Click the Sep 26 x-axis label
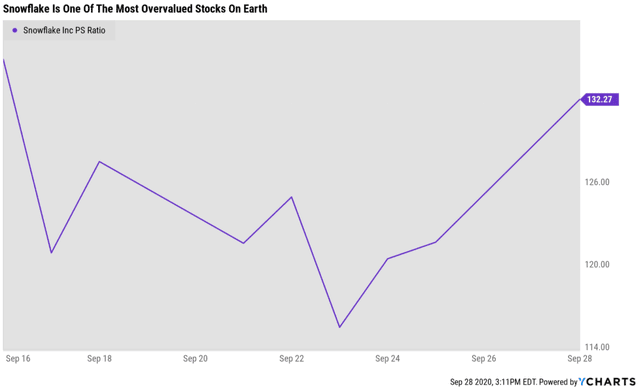640x390 pixels. click(x=484, y=359)
